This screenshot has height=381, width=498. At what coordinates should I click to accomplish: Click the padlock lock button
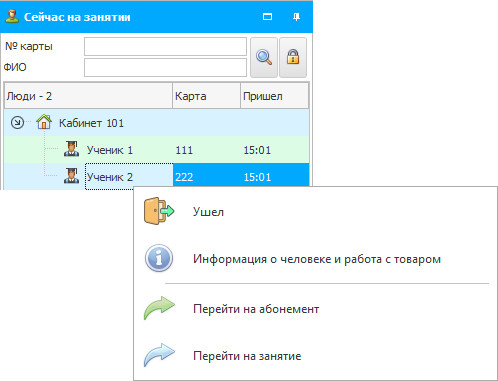(293, 57)
